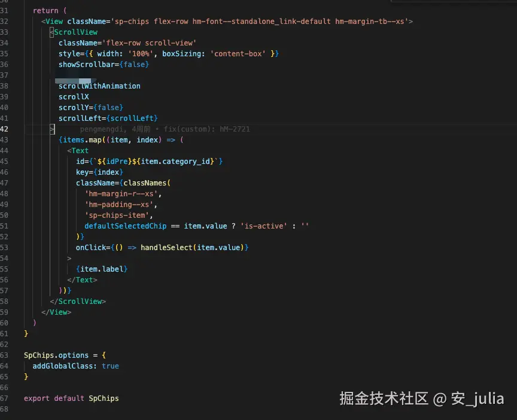Click defaultSelectedChip comparison line
This screenshot has width=517, height=420.
click(196, 226)
